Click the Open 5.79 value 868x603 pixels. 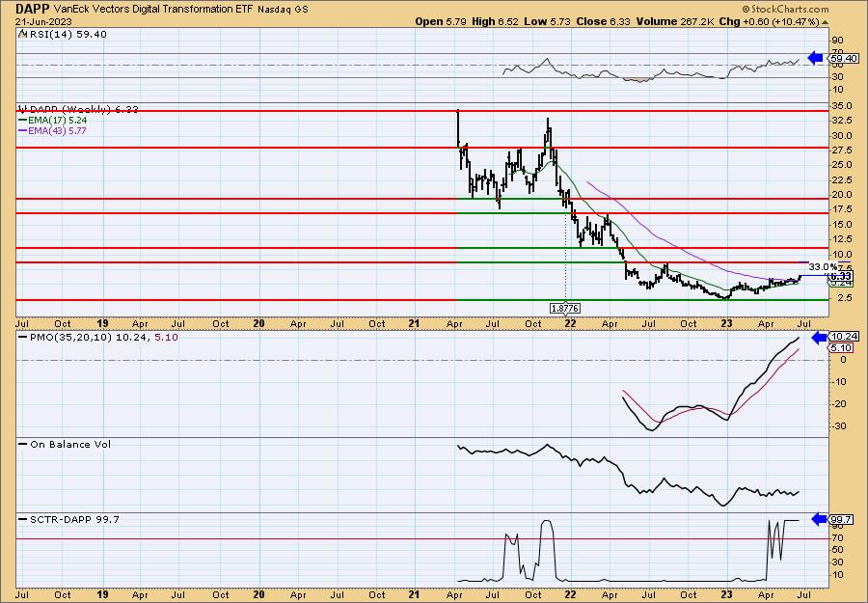[x=443, y=21]
